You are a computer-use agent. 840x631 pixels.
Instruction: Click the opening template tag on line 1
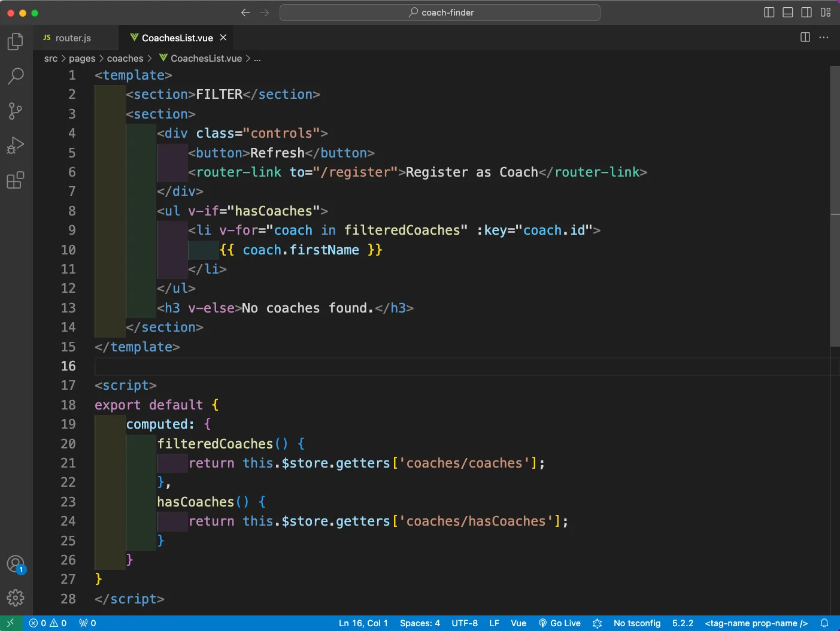(x=134, y=75)
